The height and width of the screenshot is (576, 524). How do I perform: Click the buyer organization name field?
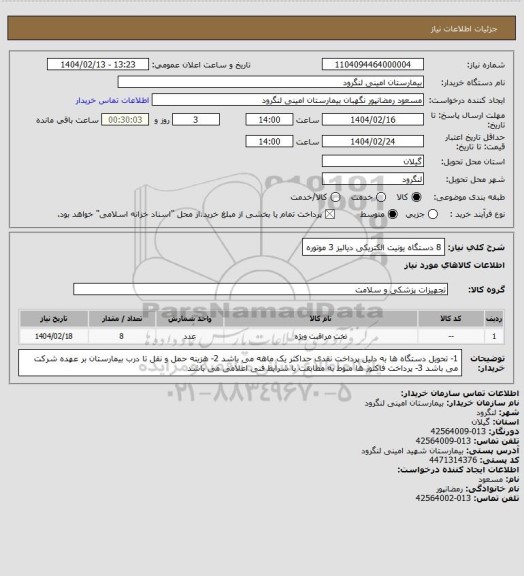(270, 82)
